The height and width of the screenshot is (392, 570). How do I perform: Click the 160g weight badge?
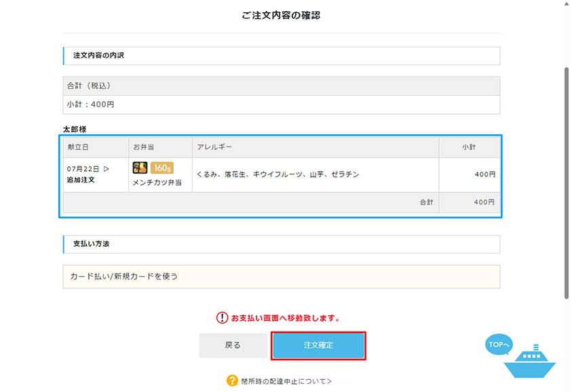tap(161, 168)
